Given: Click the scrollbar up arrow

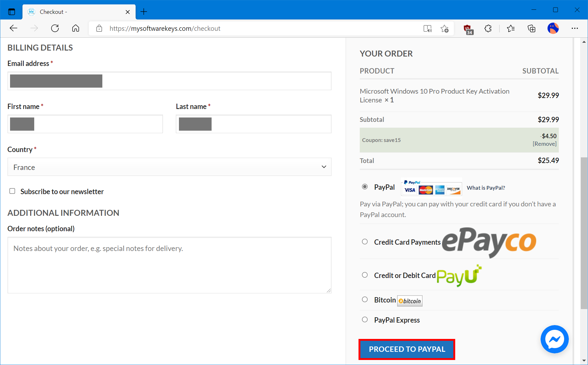Looking at the screenshot, I should pos(584,41).
